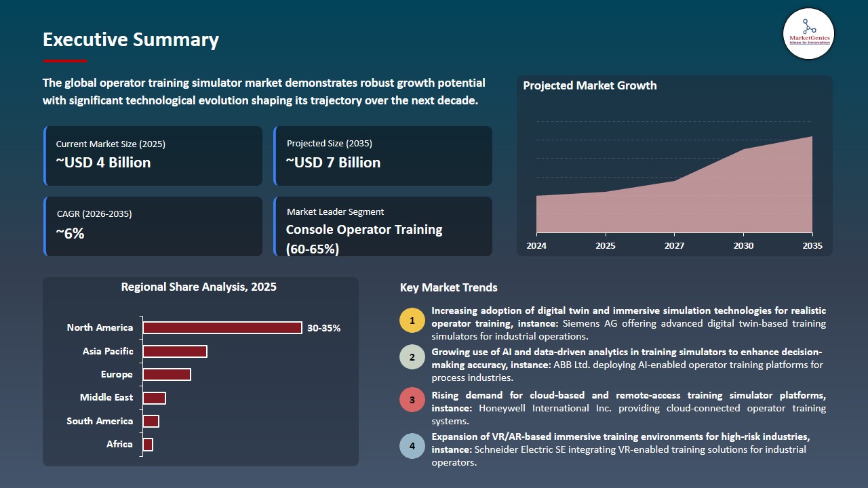868x488 pixels.
Task: Select the blue trend number 4 badge
Action: [412, 447]
